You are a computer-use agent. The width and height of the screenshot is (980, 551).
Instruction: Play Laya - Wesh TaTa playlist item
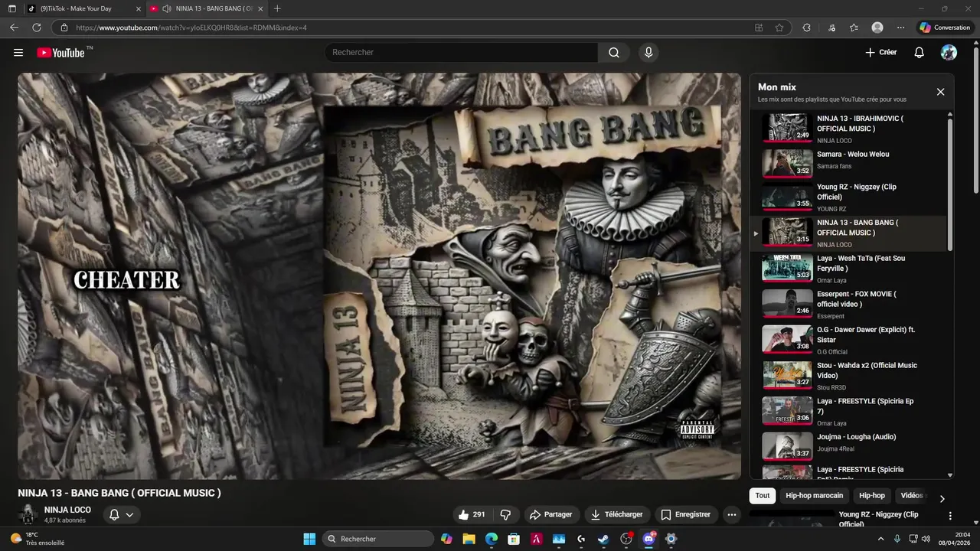(x=850, y=269)
